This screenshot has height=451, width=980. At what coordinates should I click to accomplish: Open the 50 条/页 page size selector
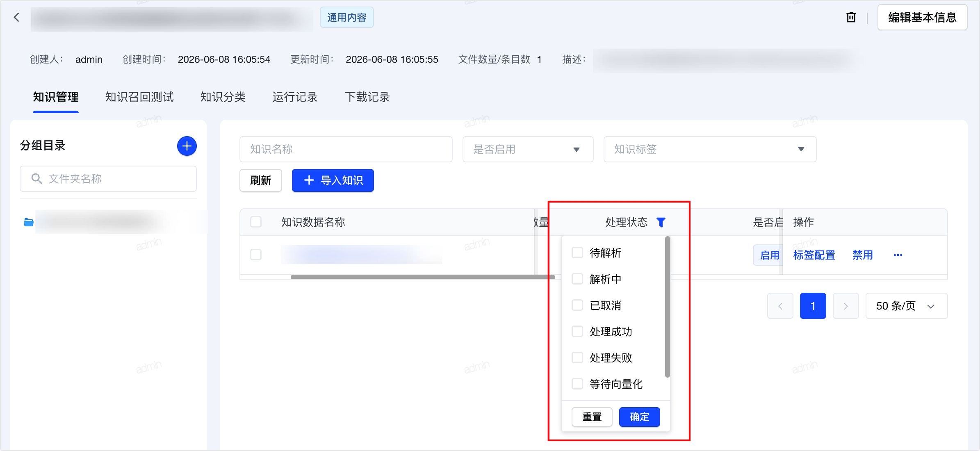click(907, 306)
